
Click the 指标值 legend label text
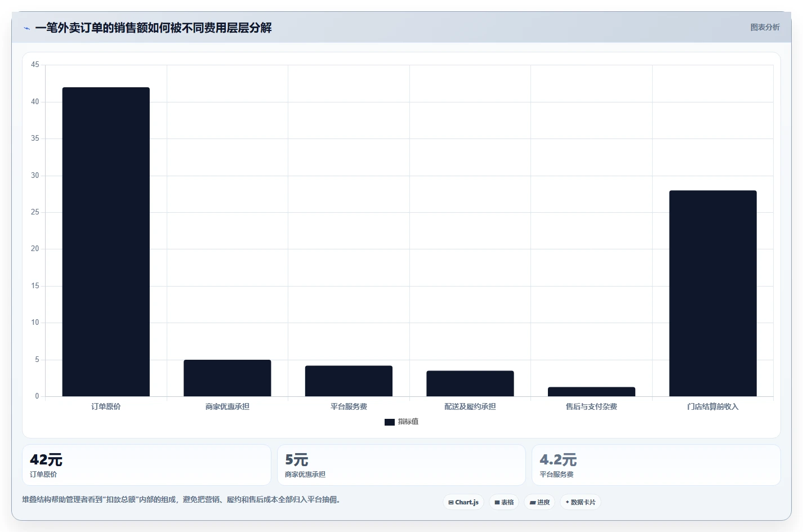coord(408,422)
